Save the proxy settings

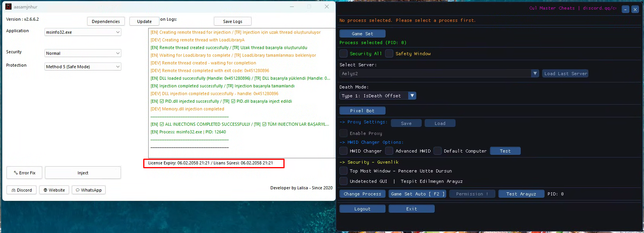[x=406, y=123]
